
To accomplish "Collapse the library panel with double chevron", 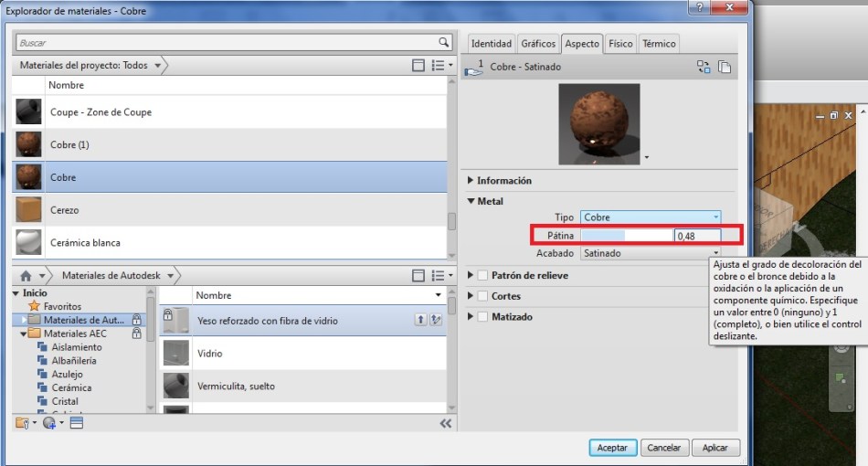I will click(x=445, y=423).
